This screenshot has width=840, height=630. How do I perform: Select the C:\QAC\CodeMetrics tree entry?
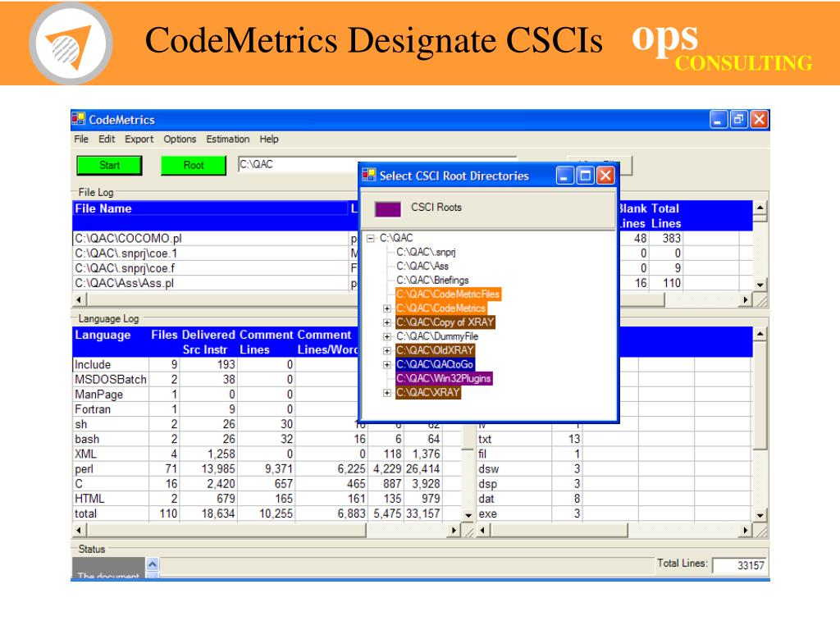click(441, 308)
